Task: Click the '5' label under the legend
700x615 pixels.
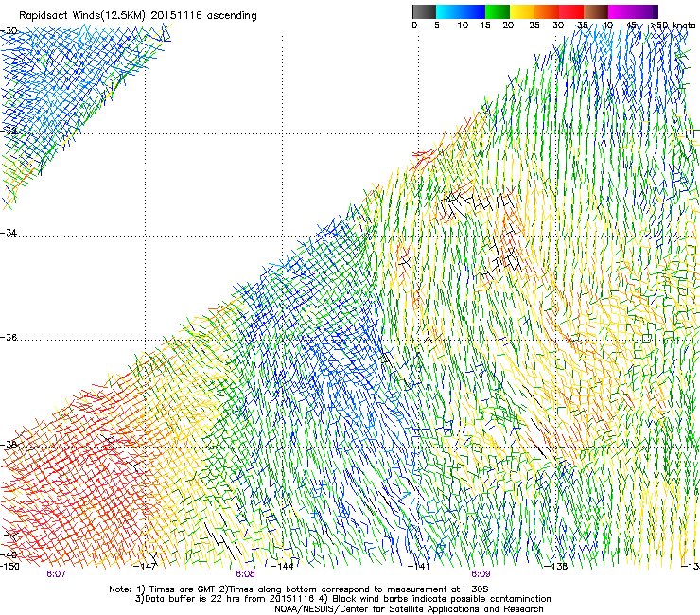Action: coord(437,26)
